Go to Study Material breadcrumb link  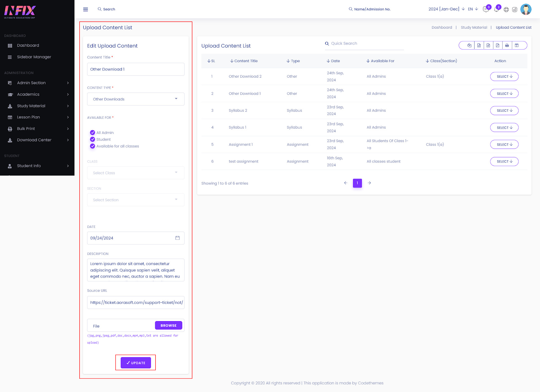point(474,28)
